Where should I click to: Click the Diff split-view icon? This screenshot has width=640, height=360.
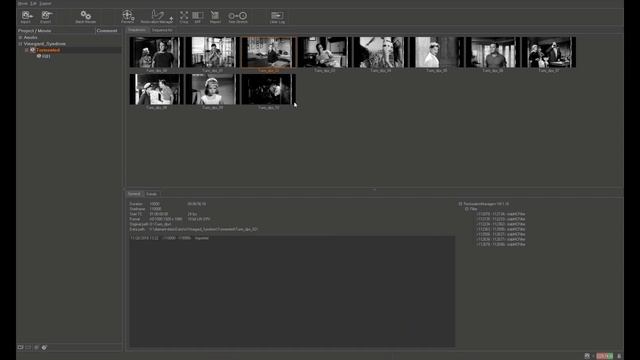pos(198,16)
